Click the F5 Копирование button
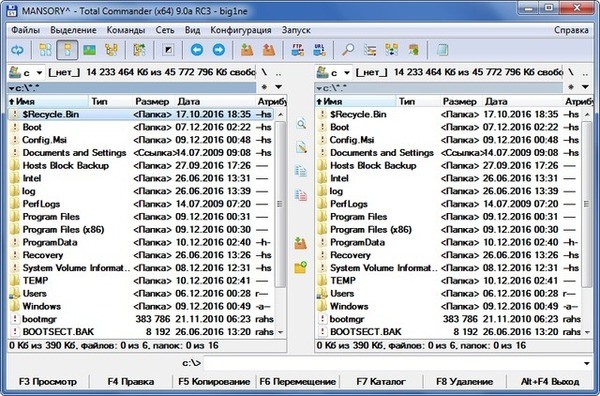600x396 pixels. pyautogui.click(x=214, y=381)
